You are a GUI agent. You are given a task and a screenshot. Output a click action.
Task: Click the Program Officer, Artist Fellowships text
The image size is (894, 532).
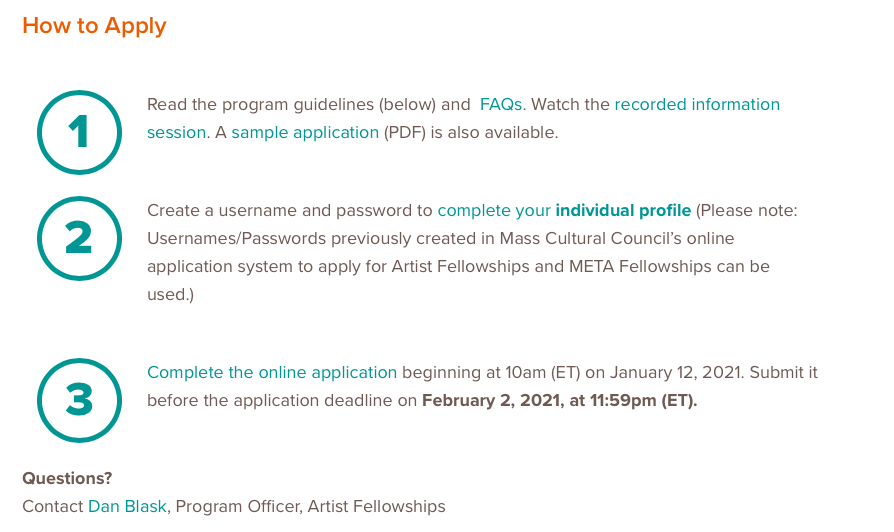coord(310,506)
